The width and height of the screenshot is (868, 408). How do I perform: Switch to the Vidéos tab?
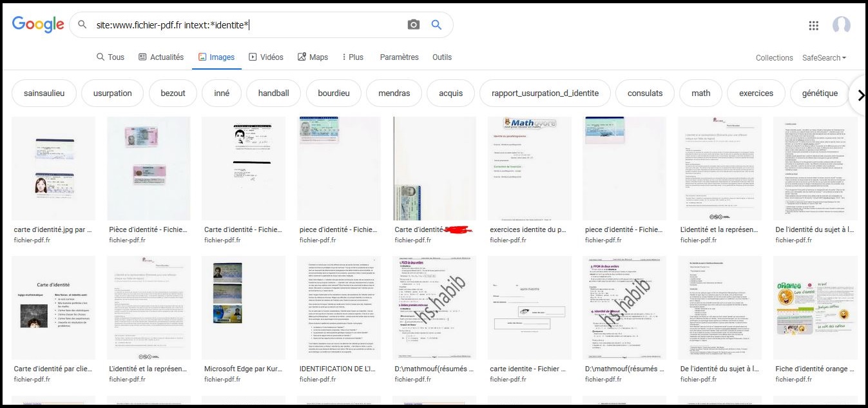pyautogui.click(x=265, y=57)
